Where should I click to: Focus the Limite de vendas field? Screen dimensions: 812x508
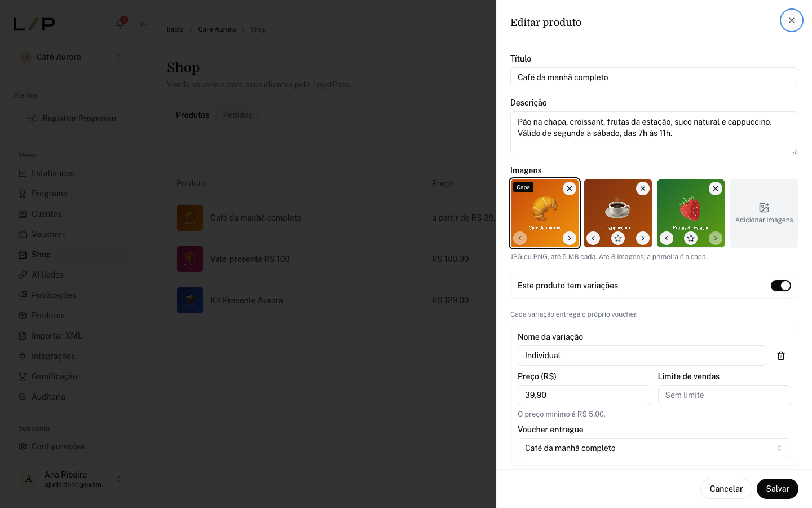725,395
